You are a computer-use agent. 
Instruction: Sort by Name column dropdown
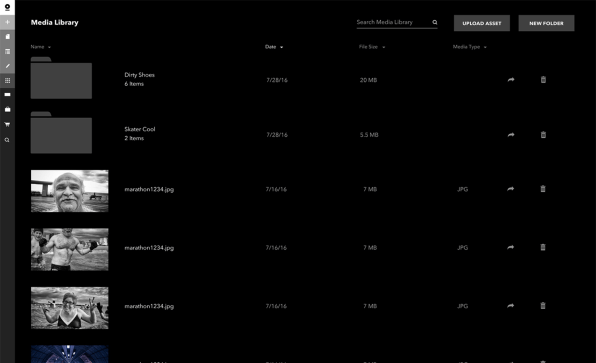click(x=41, y=47)
